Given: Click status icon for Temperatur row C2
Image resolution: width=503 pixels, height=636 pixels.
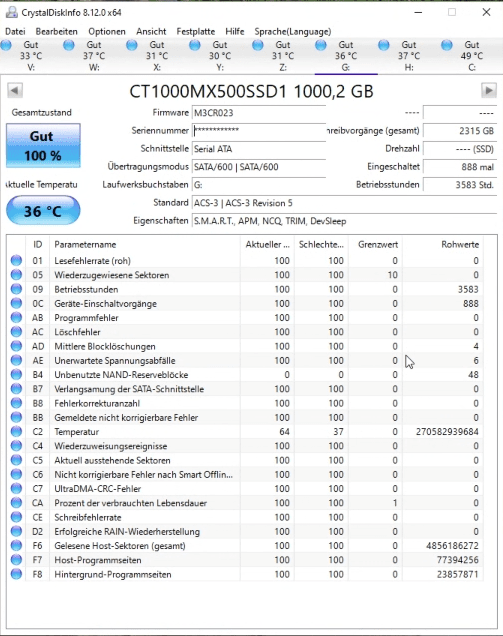Looking at the screenshot, I should (16, 432).
